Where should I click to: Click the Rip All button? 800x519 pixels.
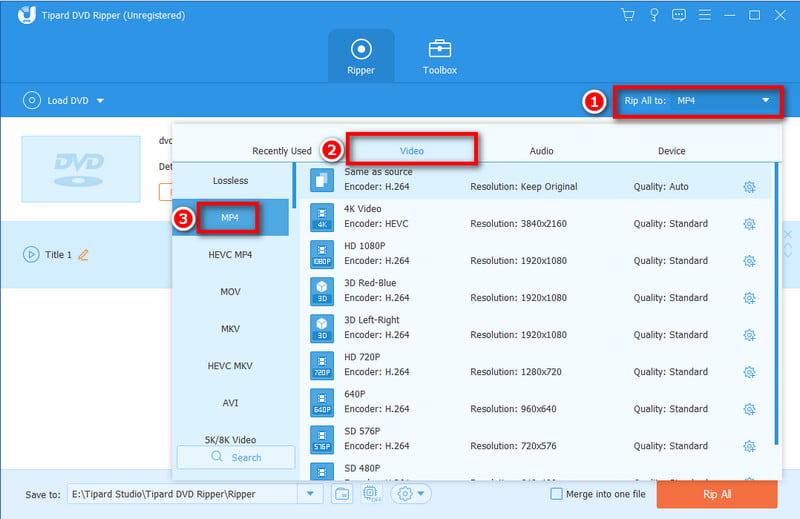pyautogui.click(x=716, y=494)
